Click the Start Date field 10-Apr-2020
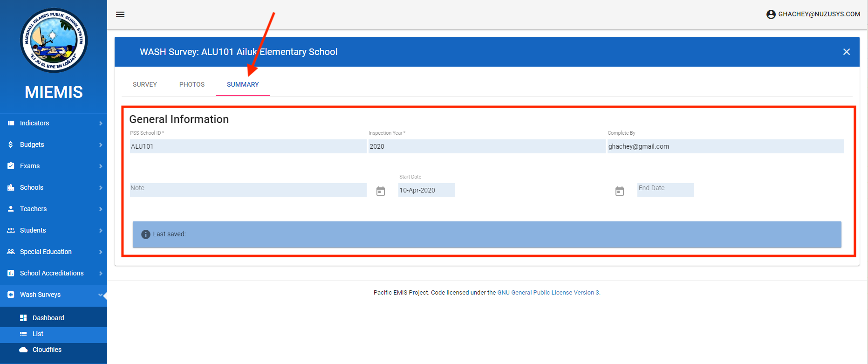The image size is (868, 364). 426,190
